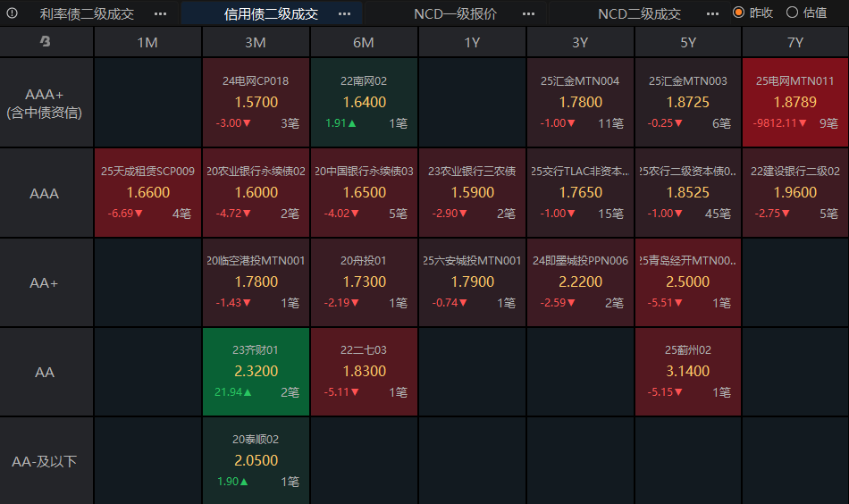Open the 22南网02 bond cell
The width and height of the screenshot is (849, 504).
(x=364, y=102)
